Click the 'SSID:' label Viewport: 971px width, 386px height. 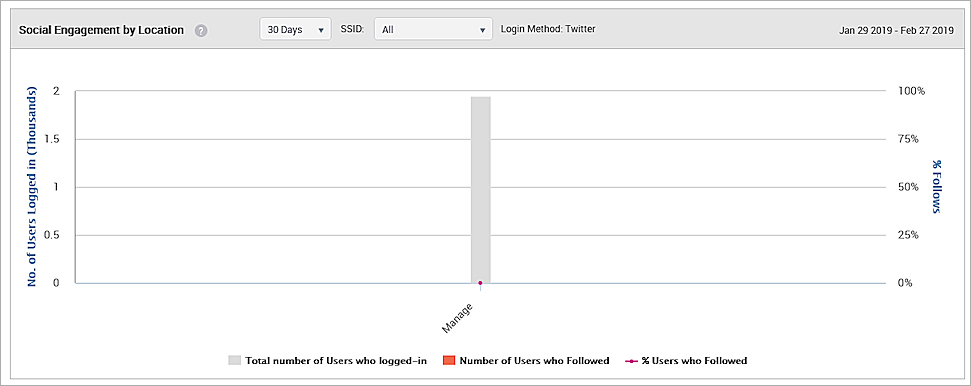pyautogui.click(x=352, y=30)
